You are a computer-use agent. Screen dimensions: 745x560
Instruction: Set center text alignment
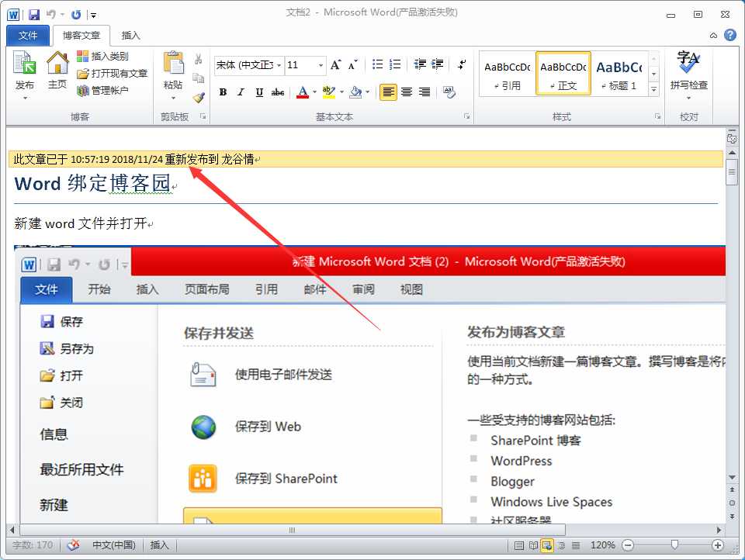pyautogui.click(x=406, y=92)
